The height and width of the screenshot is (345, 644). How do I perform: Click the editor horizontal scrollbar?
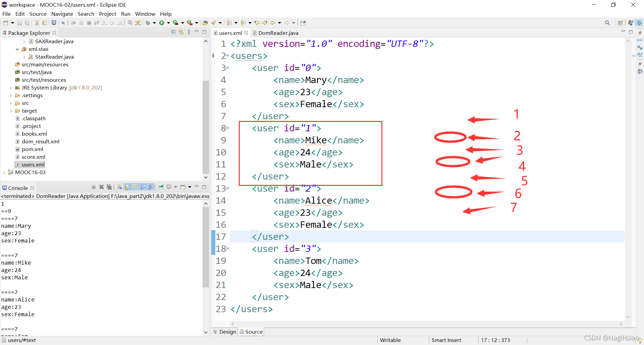[x=426, y=324]
